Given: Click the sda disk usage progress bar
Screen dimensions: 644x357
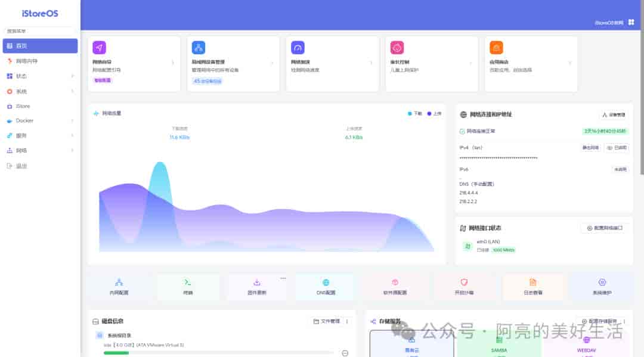Looking at the screenshot, I should 218,353.
